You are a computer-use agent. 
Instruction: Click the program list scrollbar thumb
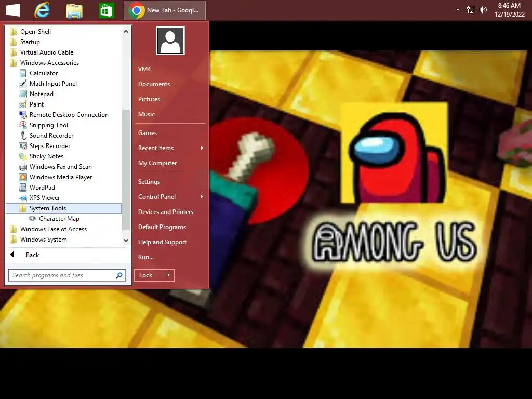tap(126, 170)
